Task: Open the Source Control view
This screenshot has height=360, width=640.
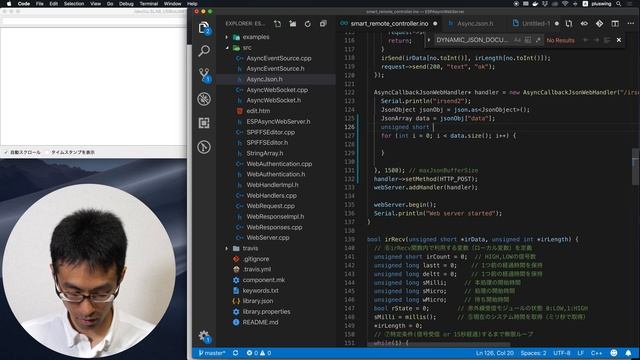Action: coord(204,75)
